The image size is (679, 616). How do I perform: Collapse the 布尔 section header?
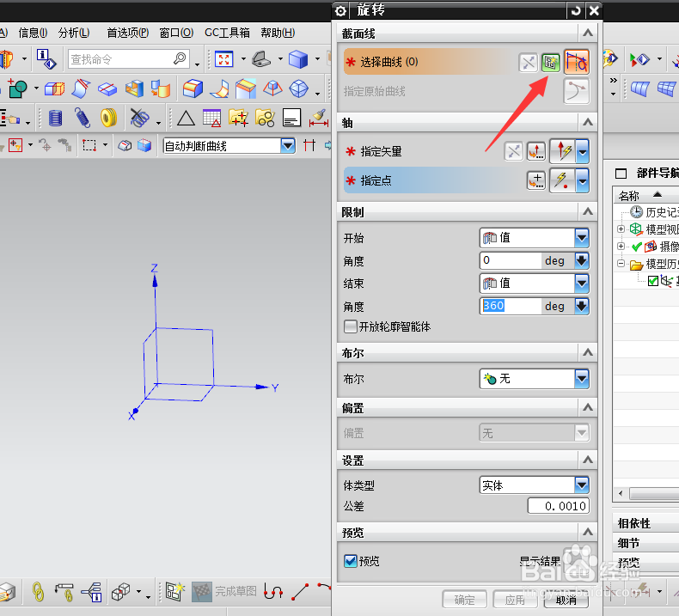pos(588,352)
